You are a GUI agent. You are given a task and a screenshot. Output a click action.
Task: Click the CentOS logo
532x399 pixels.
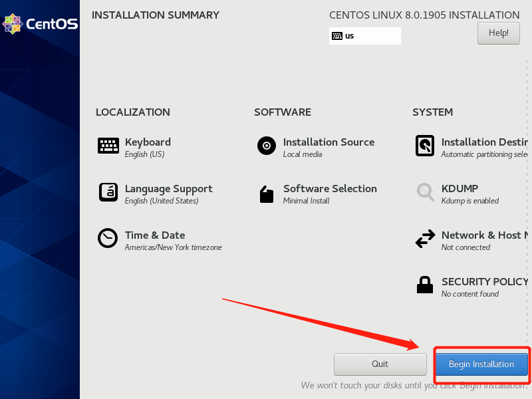tap(40, 24)
